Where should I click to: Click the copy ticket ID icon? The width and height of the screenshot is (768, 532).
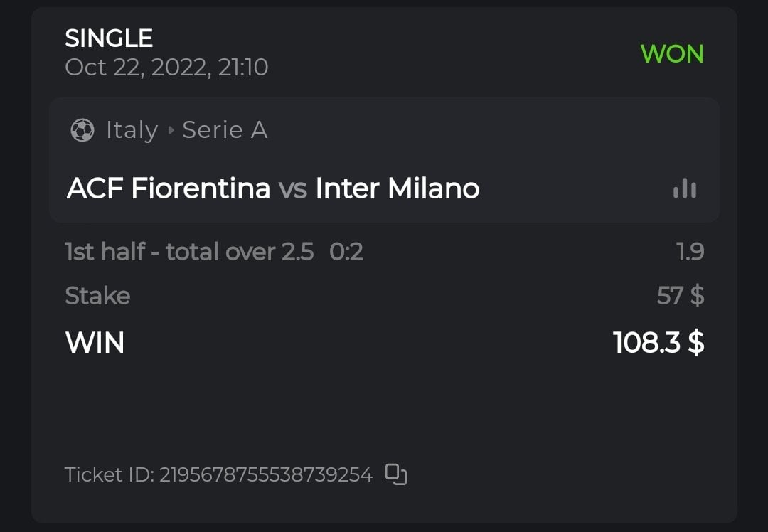396,474
